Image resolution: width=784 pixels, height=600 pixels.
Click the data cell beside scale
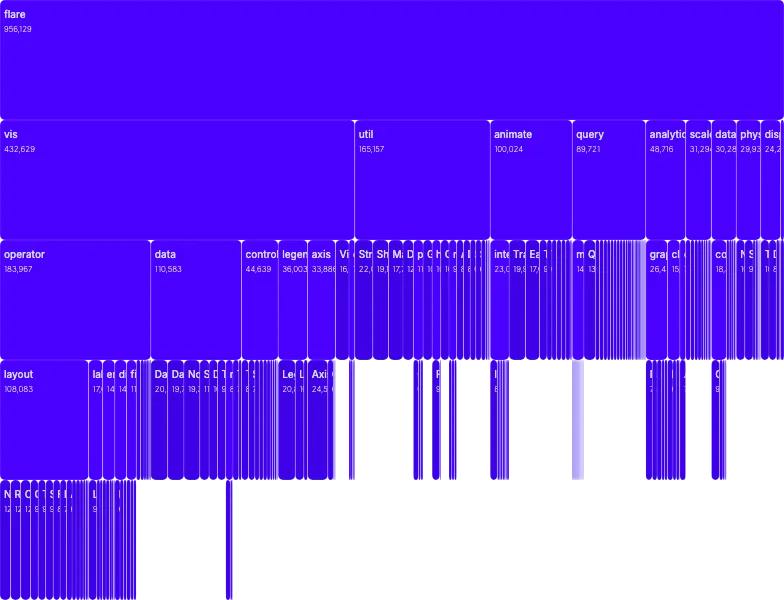(x=724, y=180)
